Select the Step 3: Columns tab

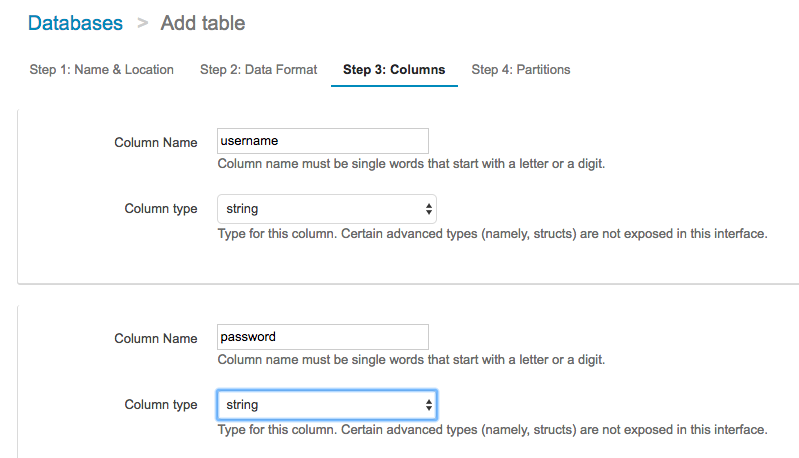click(x=394, y=70)
